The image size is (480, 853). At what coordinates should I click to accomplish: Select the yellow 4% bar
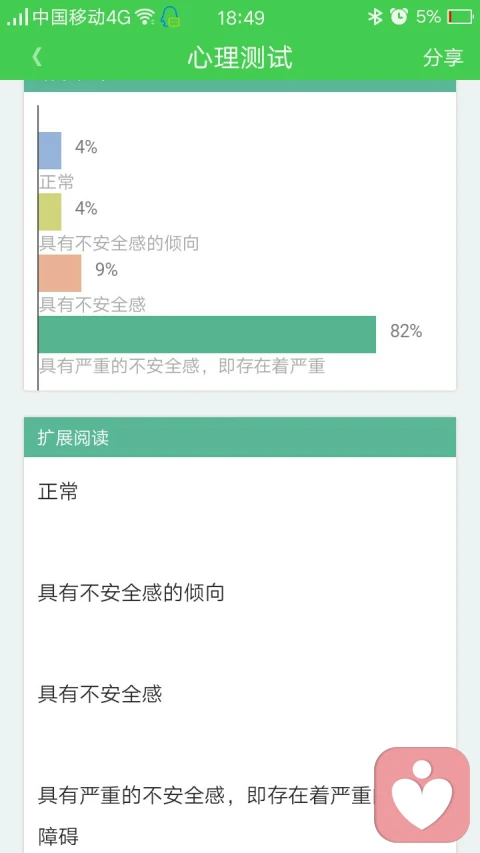pos(50,212)
